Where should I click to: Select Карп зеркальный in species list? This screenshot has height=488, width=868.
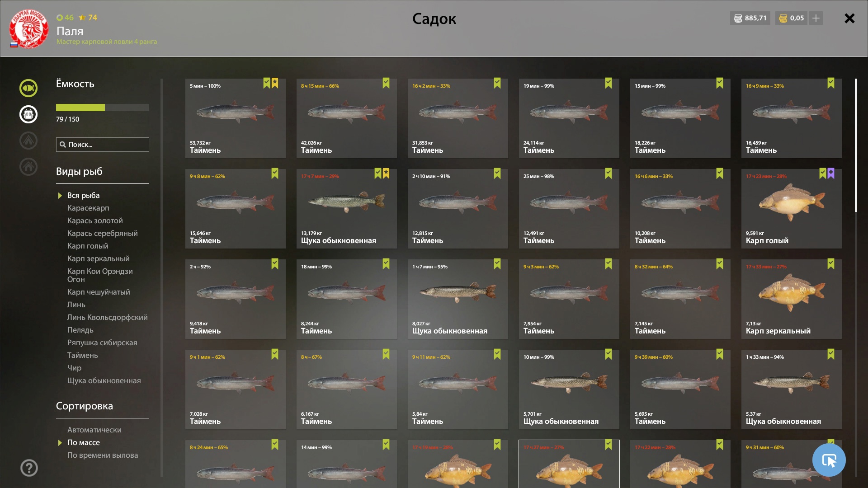point(99,258)
